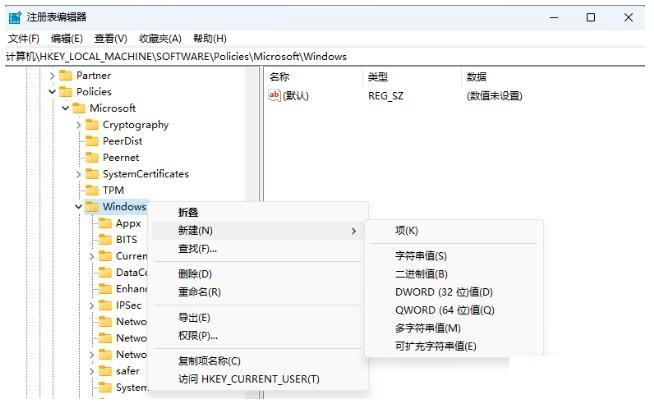Click the IPSec folder icon
Image resolution: width=654 pixels, height=410 pixels.
[105, 305]
